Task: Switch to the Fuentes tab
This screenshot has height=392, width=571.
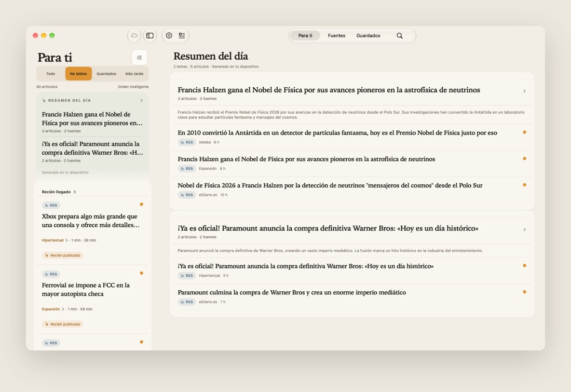Action: tap(336, 35)
